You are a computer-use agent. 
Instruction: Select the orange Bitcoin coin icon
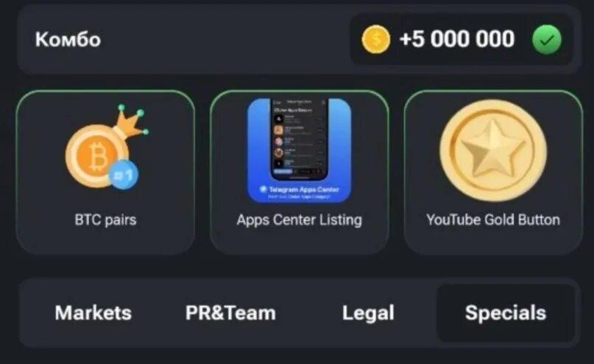[97, 157]
